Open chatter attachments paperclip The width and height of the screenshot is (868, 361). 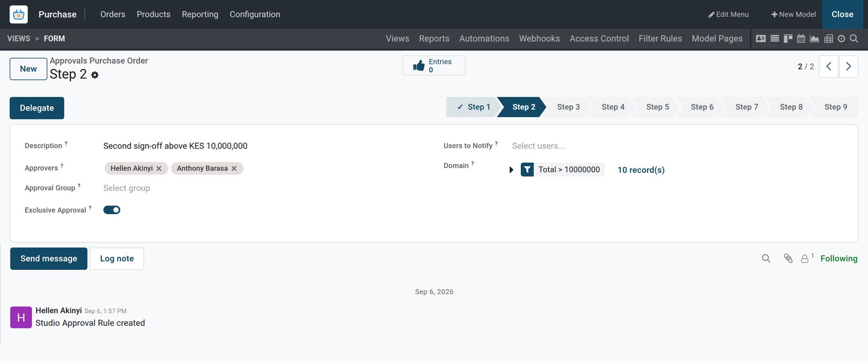point(788,259)
